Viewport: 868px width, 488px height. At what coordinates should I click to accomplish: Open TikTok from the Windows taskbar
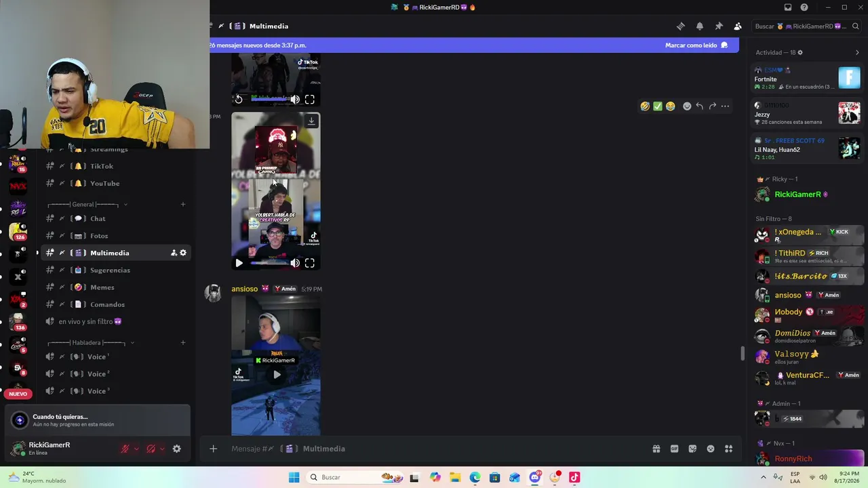tap(574, 477)
